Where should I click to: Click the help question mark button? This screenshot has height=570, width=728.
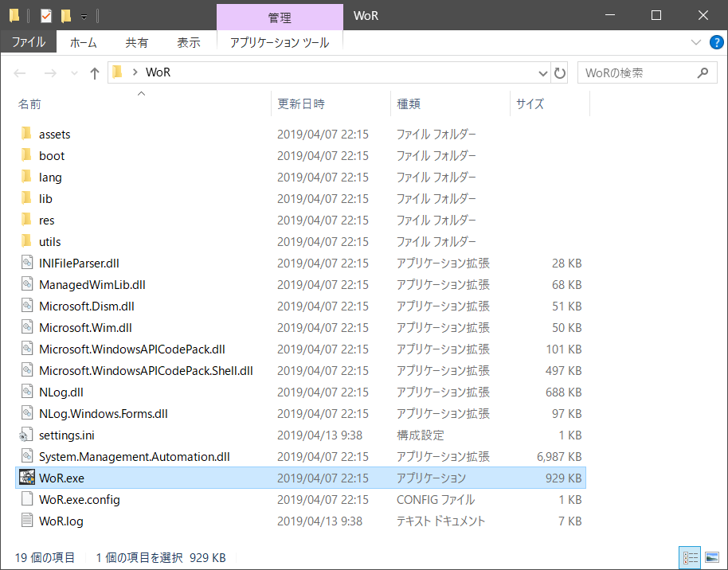tap(715, 42)
